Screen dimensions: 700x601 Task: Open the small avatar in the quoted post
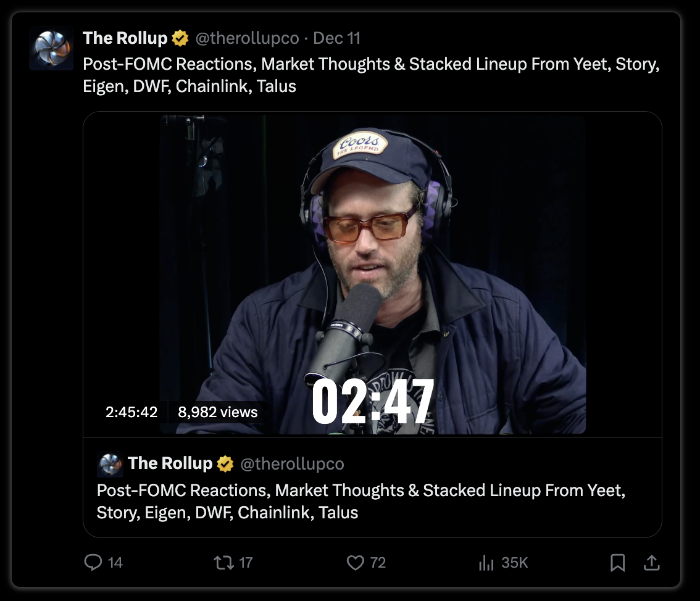109,464
